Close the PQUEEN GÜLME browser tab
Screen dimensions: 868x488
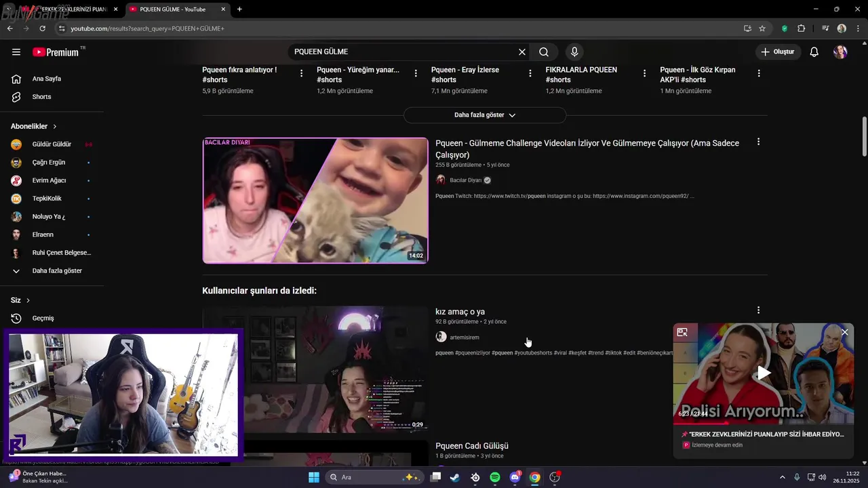click(223, 9)
